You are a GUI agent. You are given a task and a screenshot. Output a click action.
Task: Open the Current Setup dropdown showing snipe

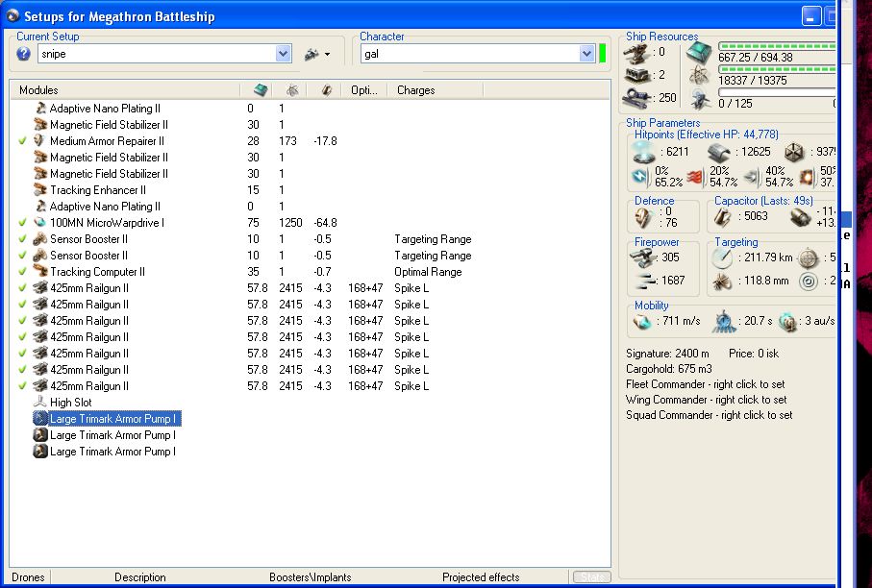coord(283,54)
